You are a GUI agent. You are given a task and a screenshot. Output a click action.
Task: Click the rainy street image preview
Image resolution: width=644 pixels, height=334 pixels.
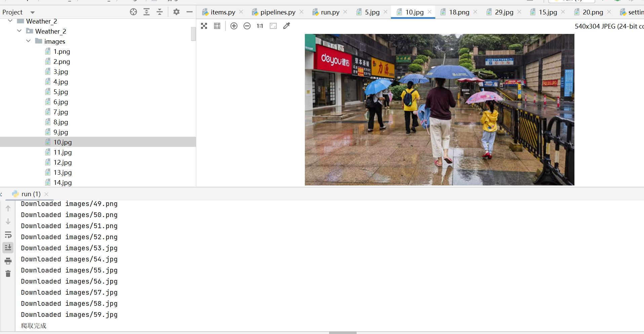pos(439,110)
